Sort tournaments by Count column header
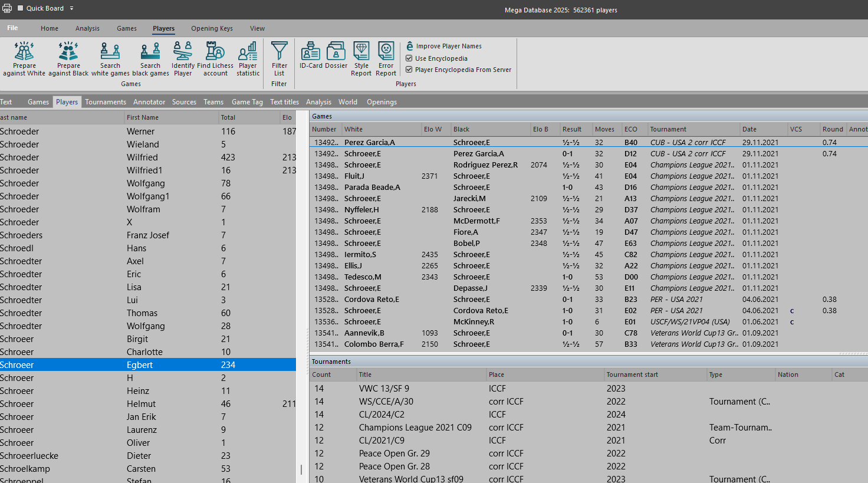The height and width of the screenshot is (483, 868). [x=333, y=374]
